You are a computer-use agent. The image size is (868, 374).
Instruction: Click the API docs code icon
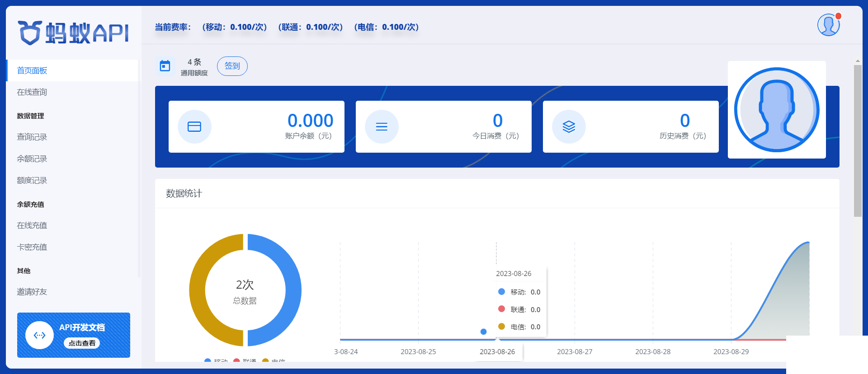40,335
